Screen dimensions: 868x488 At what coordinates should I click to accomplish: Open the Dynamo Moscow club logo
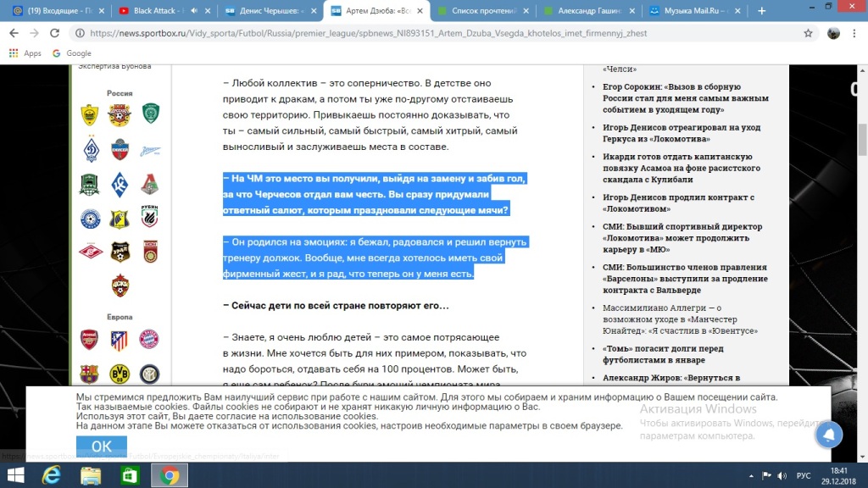point(90,149)
